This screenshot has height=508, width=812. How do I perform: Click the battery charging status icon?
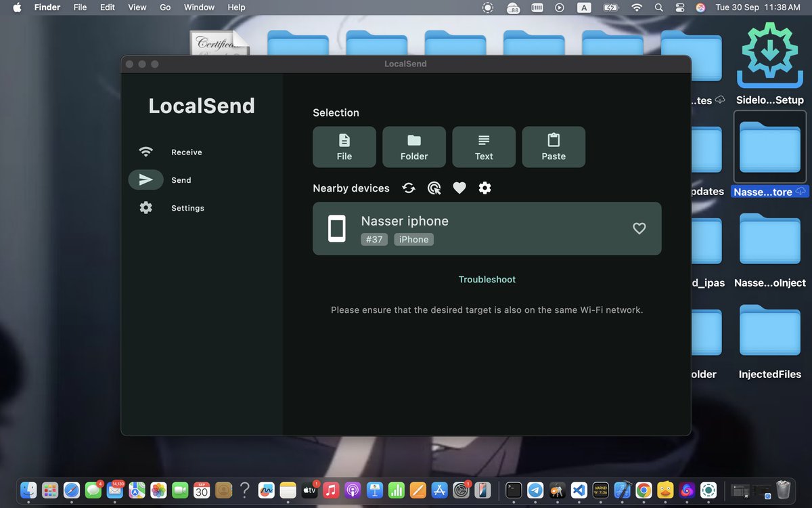(611, 7)
